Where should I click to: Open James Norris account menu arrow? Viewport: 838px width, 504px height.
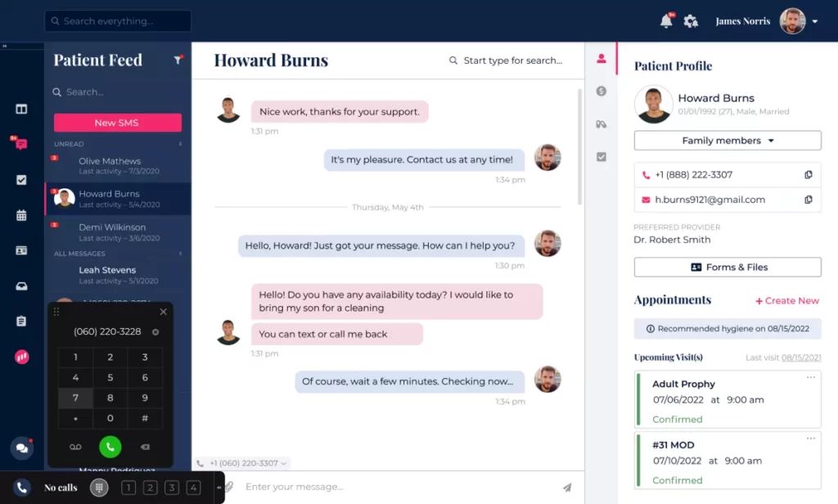pyautogui.click(x=815, y=22)
